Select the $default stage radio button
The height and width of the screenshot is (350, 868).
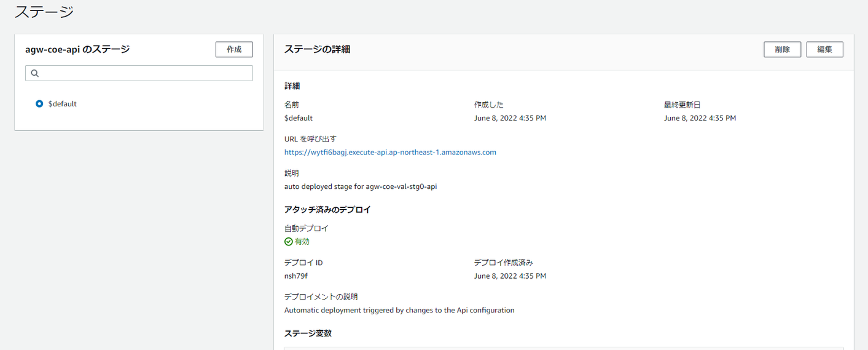[40, 104]
